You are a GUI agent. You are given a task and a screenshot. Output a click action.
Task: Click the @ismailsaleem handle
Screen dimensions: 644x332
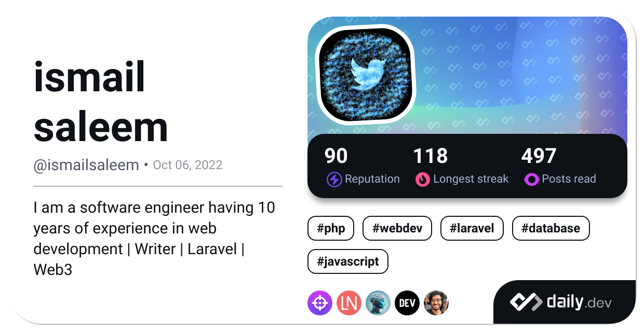[x=86, y=165]
